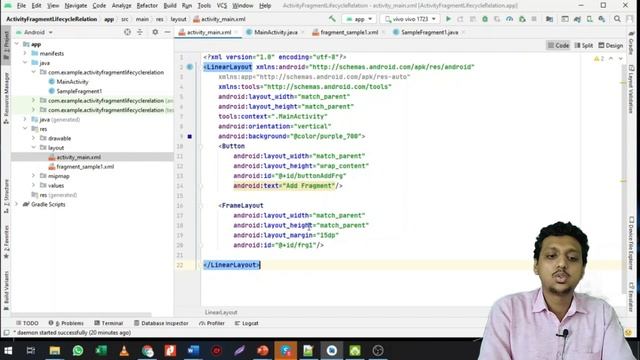Click the locate target icon in Project panel

tap(127, 32)
